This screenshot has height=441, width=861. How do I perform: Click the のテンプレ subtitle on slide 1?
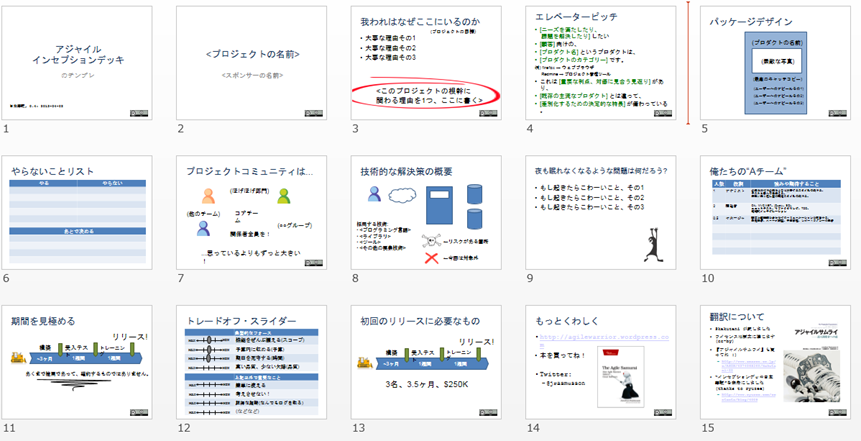[x=77, y=75]
